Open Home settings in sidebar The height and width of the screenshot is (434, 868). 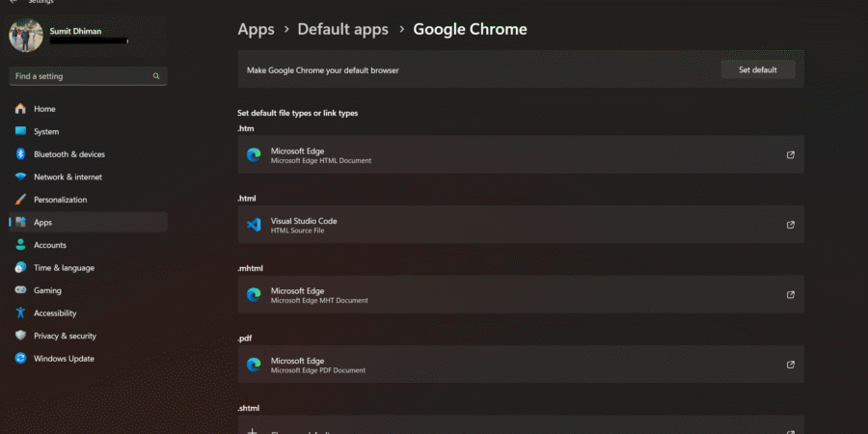tap(88, 109)
